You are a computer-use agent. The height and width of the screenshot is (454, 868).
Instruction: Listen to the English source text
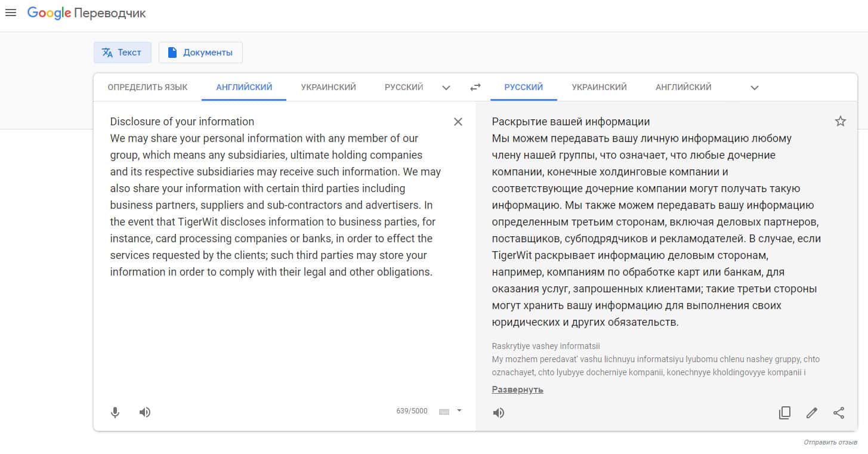click(x=145, y=412)
